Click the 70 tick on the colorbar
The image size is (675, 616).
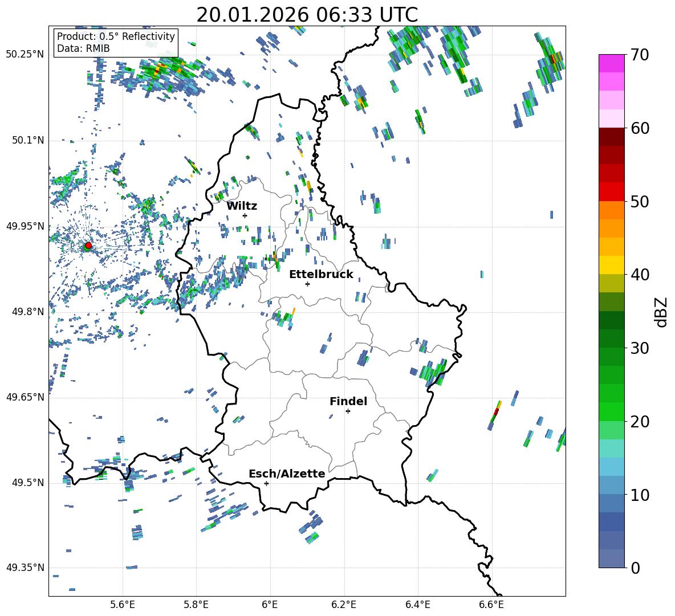[640, 55]
